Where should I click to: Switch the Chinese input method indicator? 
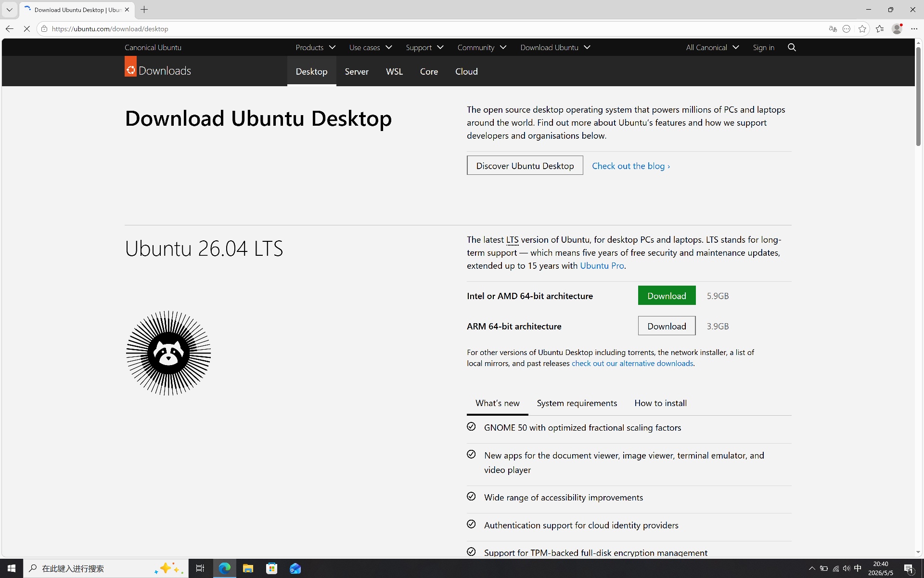point(858,568)
